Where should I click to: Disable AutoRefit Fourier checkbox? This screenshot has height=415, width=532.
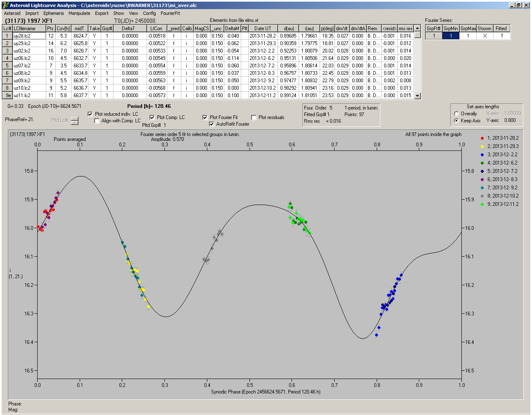point(212,124)
